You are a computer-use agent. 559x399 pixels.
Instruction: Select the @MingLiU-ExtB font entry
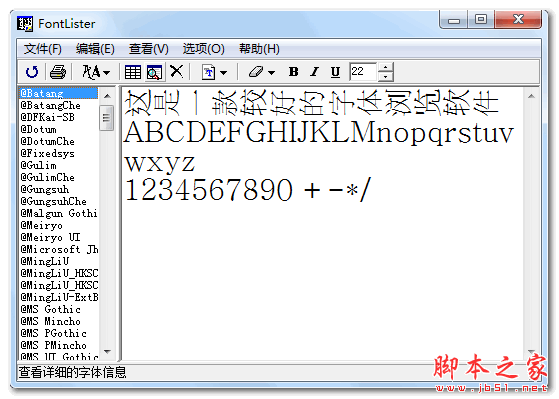click(58, 297)
